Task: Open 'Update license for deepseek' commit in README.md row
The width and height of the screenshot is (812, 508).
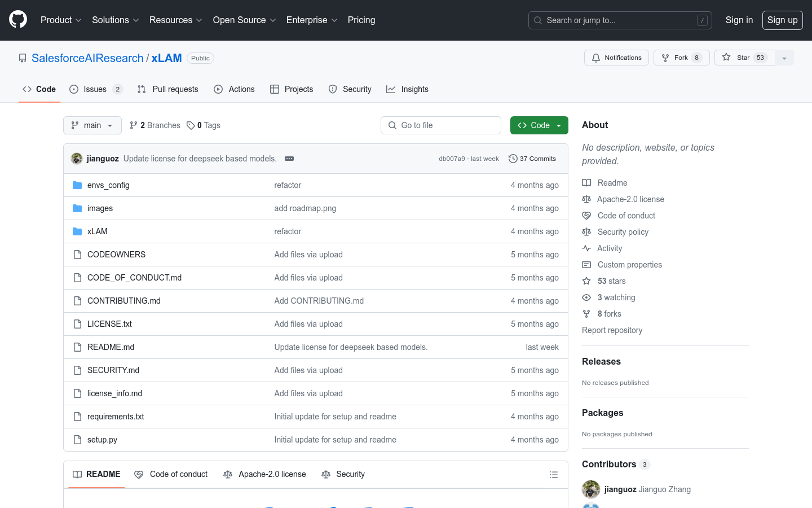Action: 351,347
